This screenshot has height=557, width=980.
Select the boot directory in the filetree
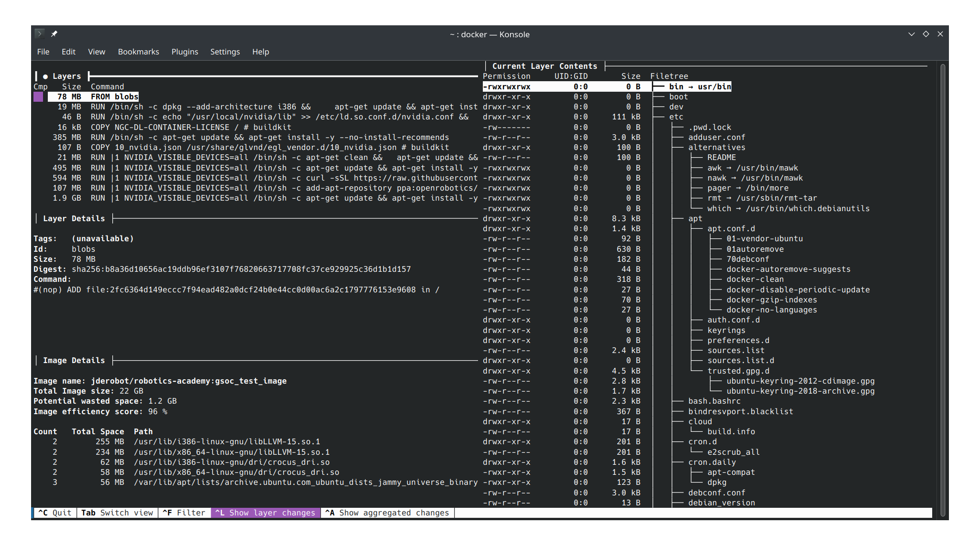tap(678, 96)
